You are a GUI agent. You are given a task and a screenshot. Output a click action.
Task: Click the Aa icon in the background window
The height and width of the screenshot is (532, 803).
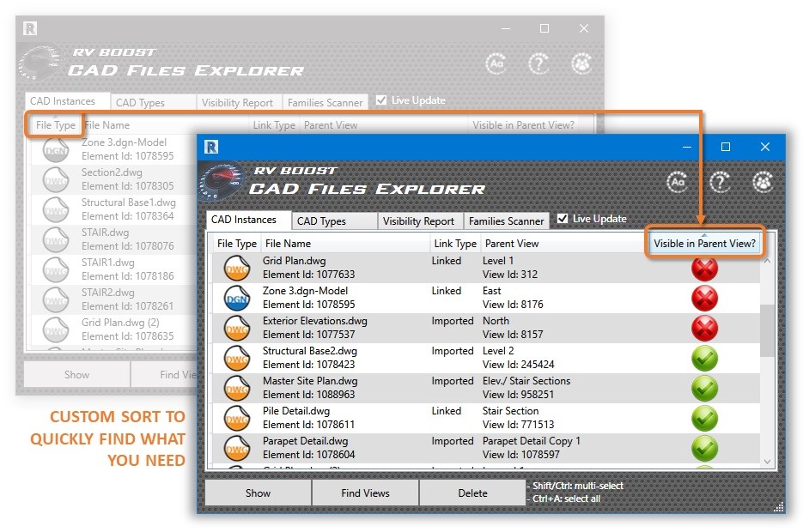click(x=496, y=64)
